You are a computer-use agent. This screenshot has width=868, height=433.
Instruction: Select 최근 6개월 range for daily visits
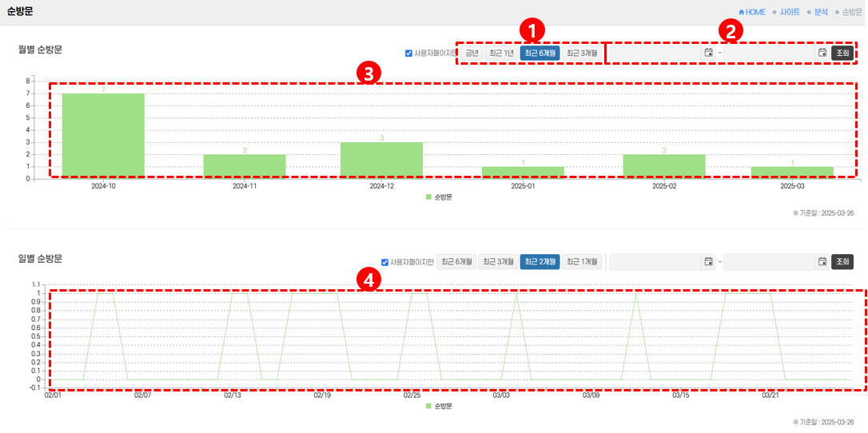pyautogui.click(x=456, y=262)
